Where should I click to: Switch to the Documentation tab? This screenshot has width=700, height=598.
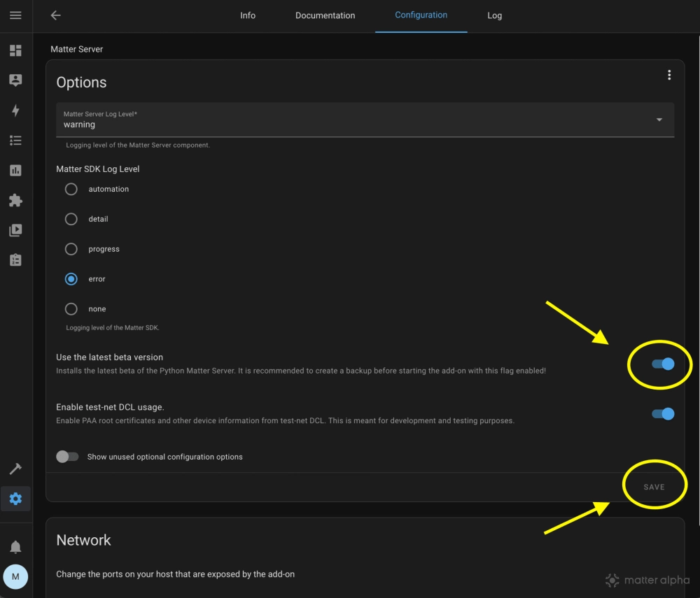tap(325, 15)
